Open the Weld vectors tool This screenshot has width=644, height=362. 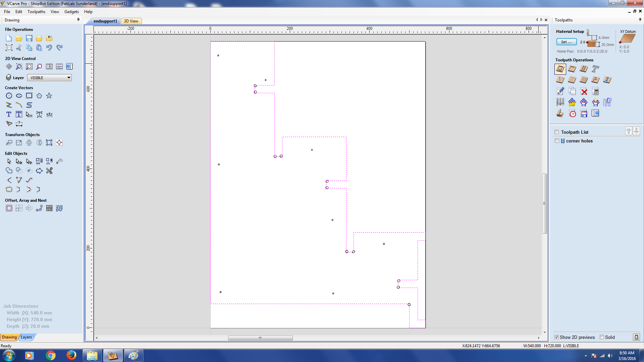click(x=9, y=171)
